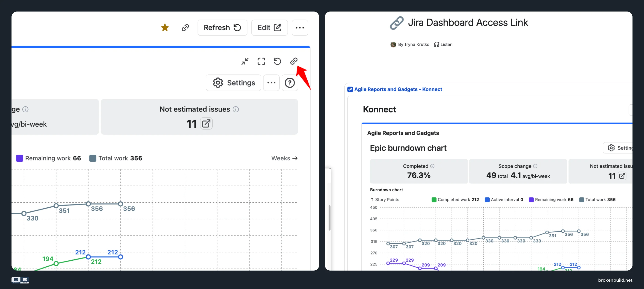
Task: Click info icon next to Completed
Action: 432,166
